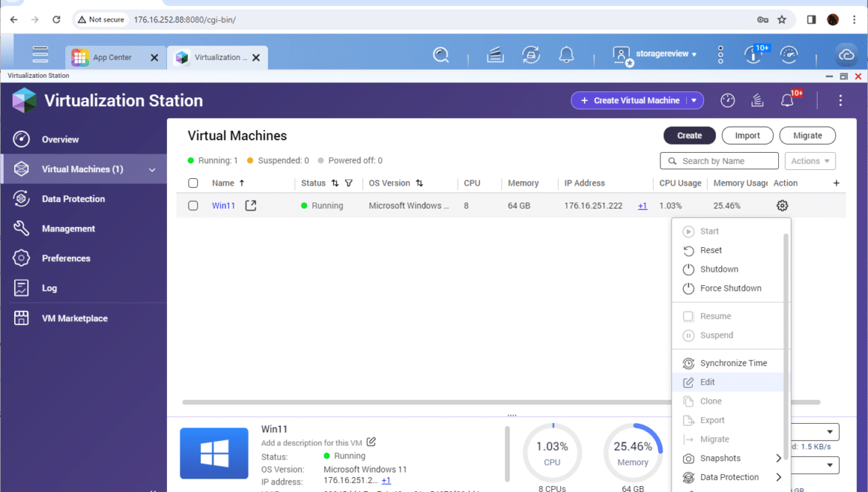Screen dimensions: 868x492
Task: Sort VMs by the Name column
Action: pos(228,183)
